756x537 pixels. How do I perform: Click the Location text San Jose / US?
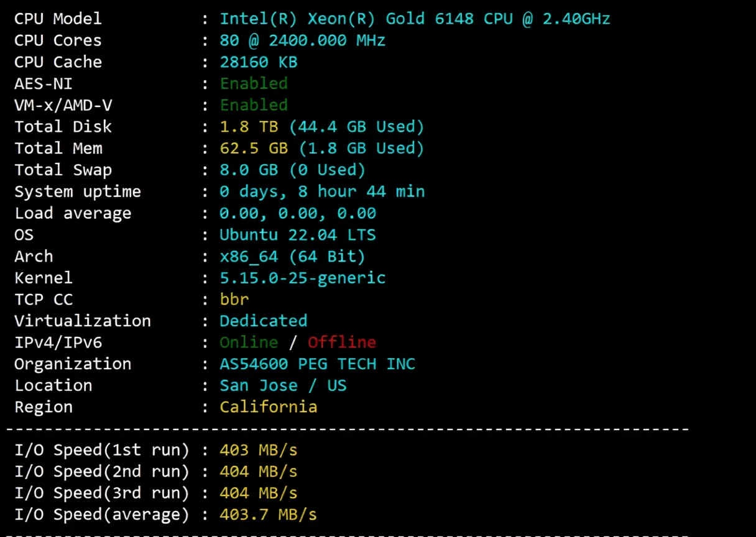283,385
